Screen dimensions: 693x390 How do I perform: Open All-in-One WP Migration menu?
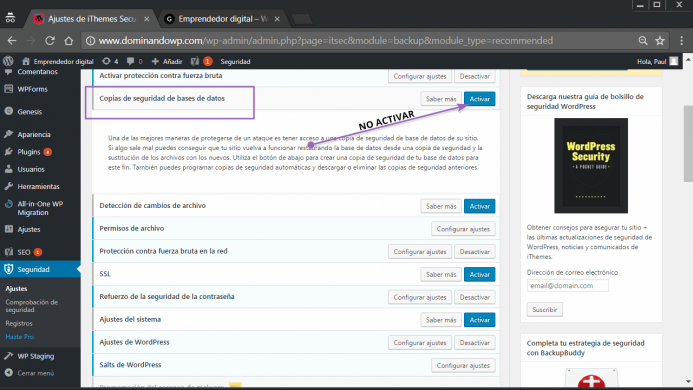(x=40, y=208)
